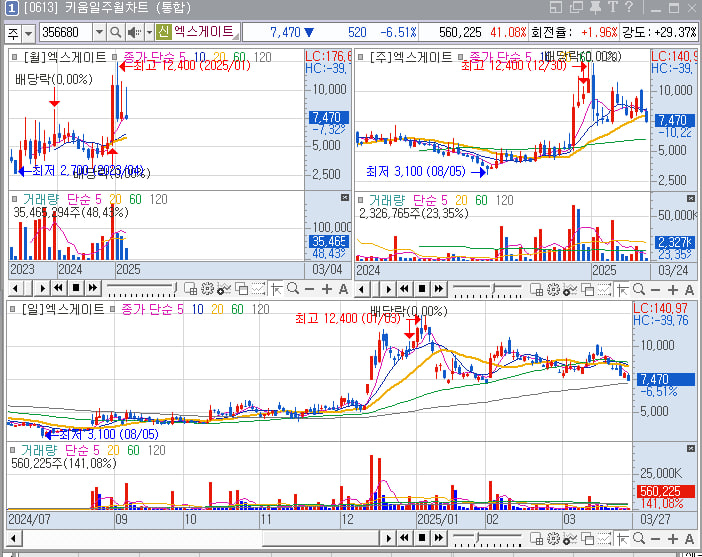702x557 pixels.
Task: Click the A auto-fit on monthly chart
Action: 343,290
